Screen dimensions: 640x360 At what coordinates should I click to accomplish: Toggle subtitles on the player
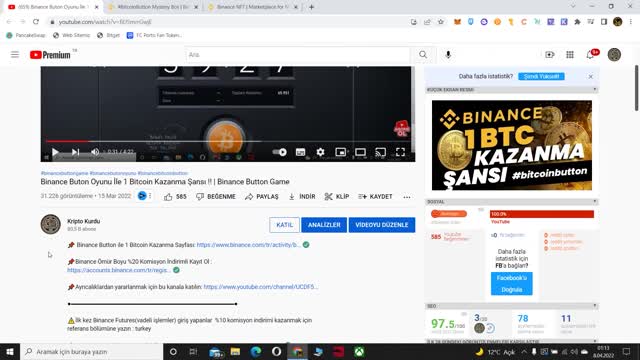click(300, 152)
